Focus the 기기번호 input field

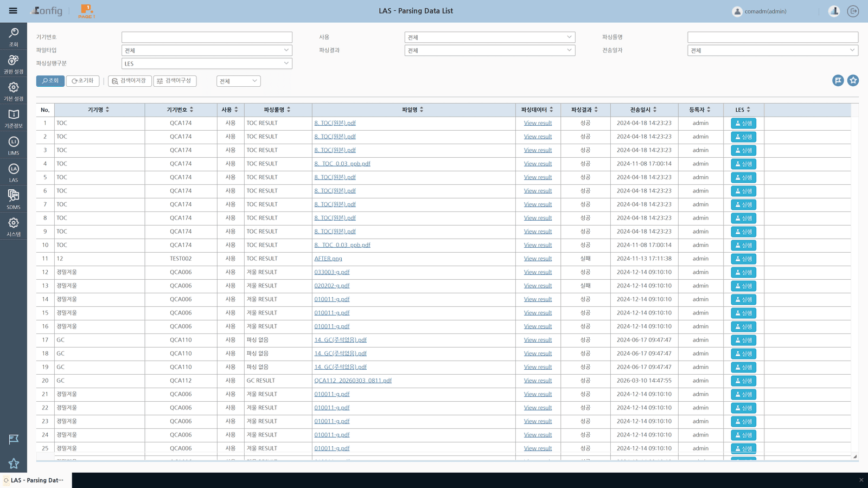point(207,37)
